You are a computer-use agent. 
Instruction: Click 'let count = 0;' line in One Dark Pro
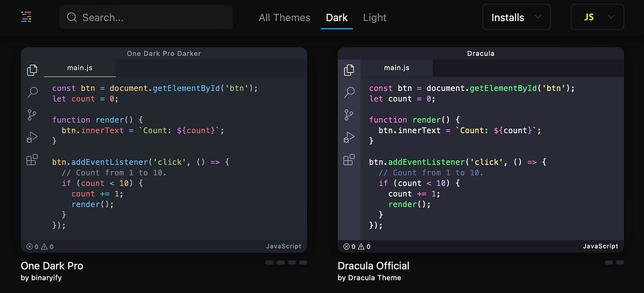point(85,99)
